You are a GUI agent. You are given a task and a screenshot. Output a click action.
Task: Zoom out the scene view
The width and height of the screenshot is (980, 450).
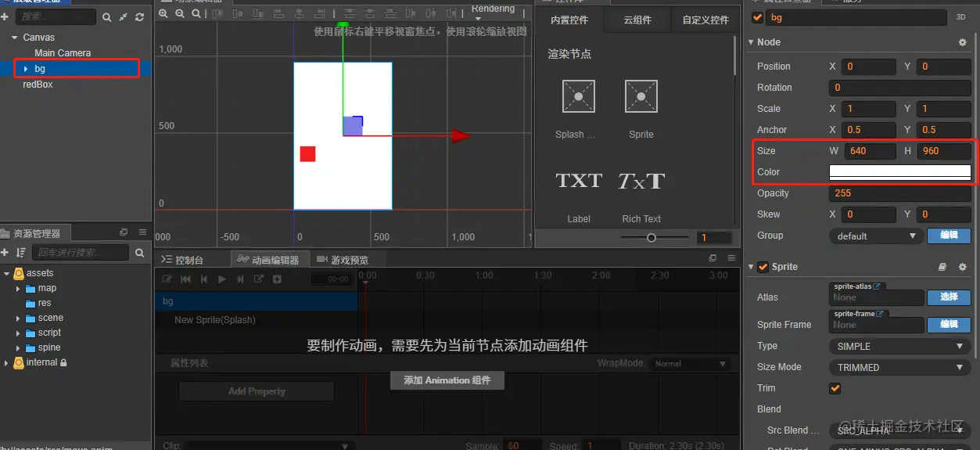[179, 14]
